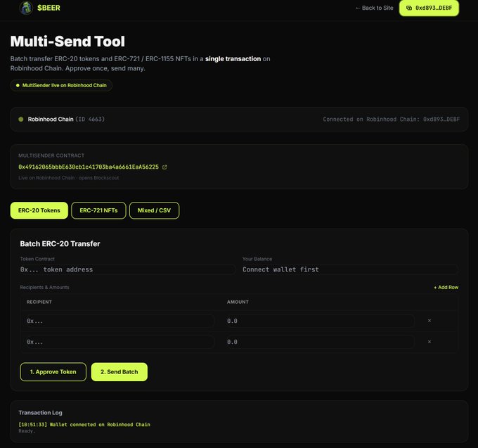
Task: Click the 2. Send Batch button
Action: [119, 372]
